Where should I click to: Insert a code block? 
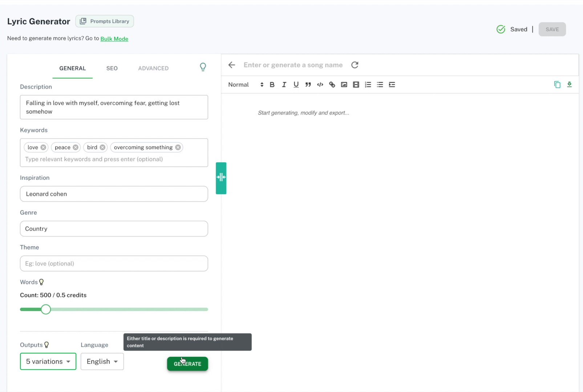(320, 85)
